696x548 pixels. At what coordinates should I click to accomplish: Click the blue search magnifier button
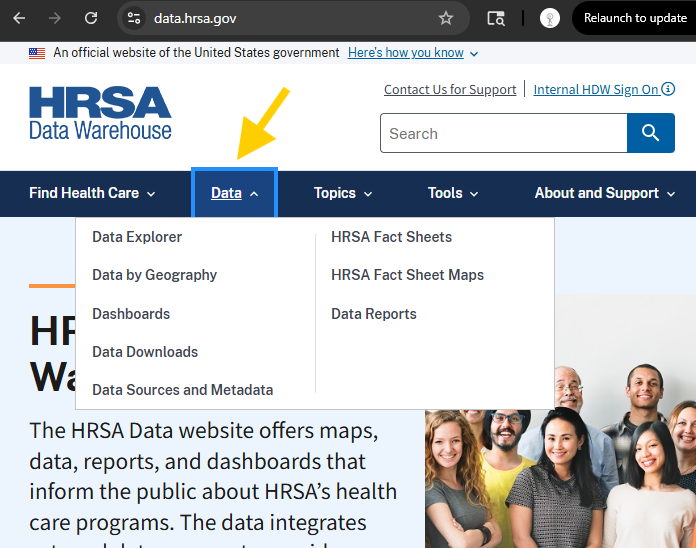pyautogui.click(x=651, y=133)
